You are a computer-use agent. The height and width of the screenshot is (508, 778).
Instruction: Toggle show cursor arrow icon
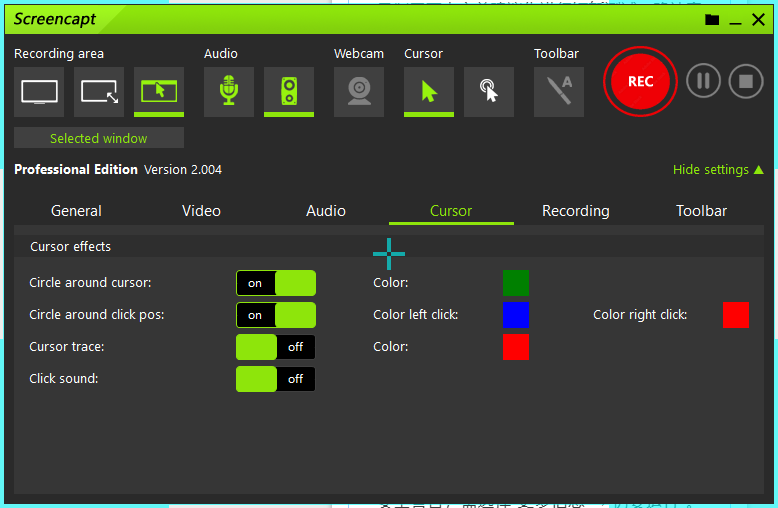point(429,92)
